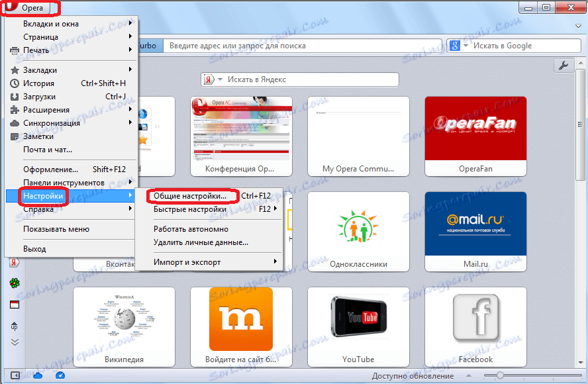The height and width of the screenshot is (384, 588).
Task: Click the cloud icon next to Синхронизация
Action: pyautogui.click(x=15, y=123)
